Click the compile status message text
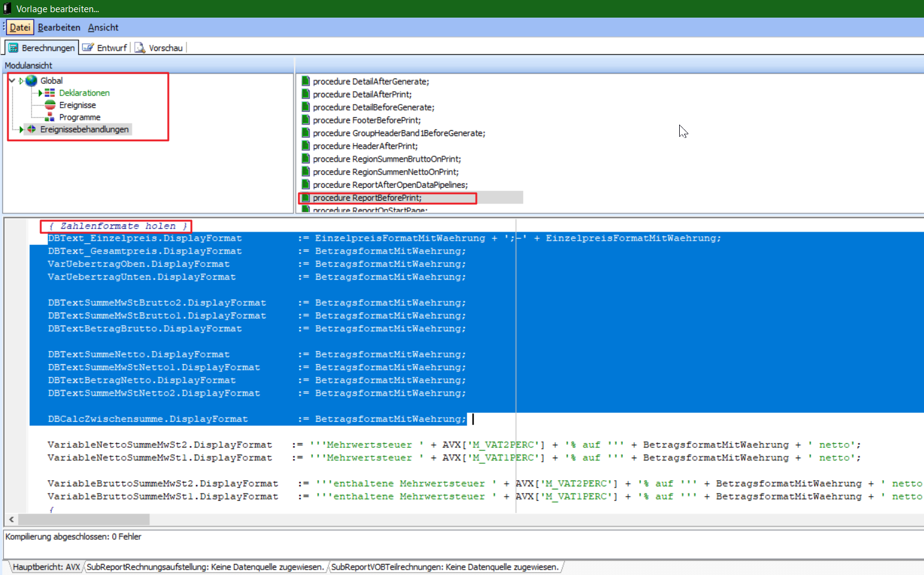Image resolution: width=924 pixels, height=575 pixels. [x=74, y=537]
